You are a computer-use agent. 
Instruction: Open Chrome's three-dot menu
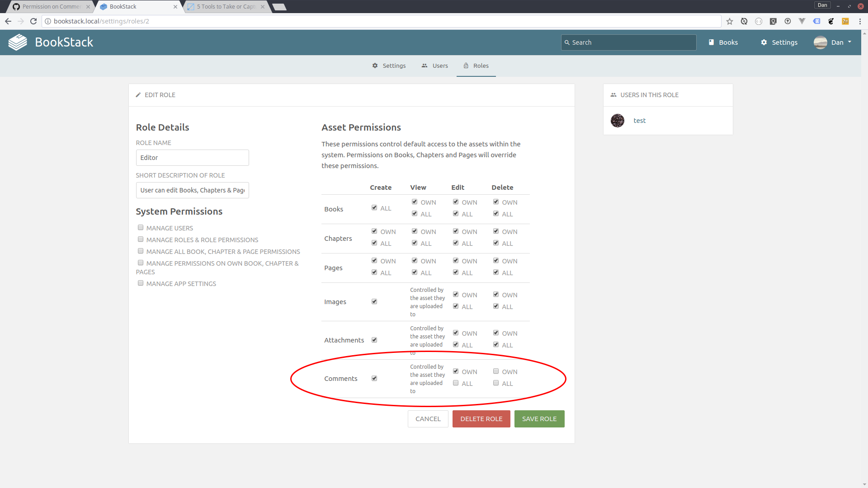[860, 21]
